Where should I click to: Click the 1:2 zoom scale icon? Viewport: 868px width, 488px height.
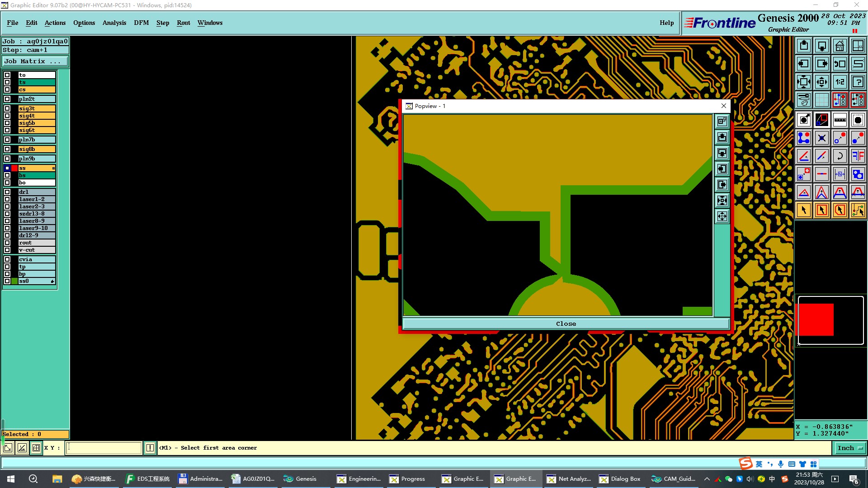[840, 82]
